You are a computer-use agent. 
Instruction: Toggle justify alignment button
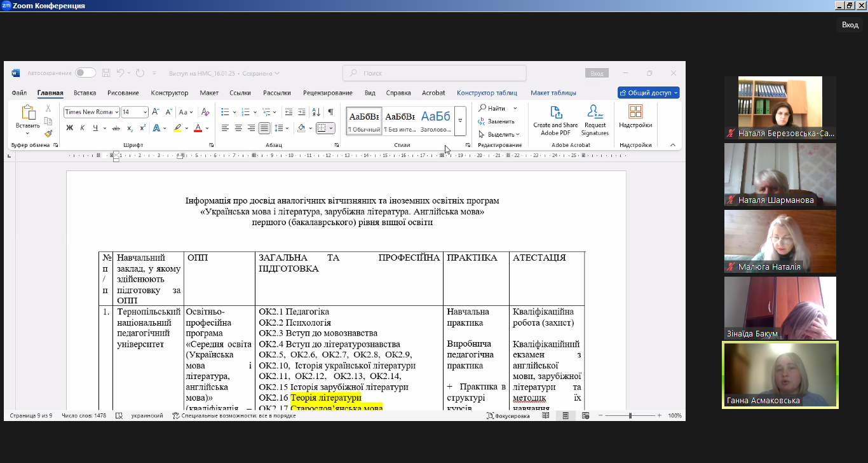(x=264, y=128)
